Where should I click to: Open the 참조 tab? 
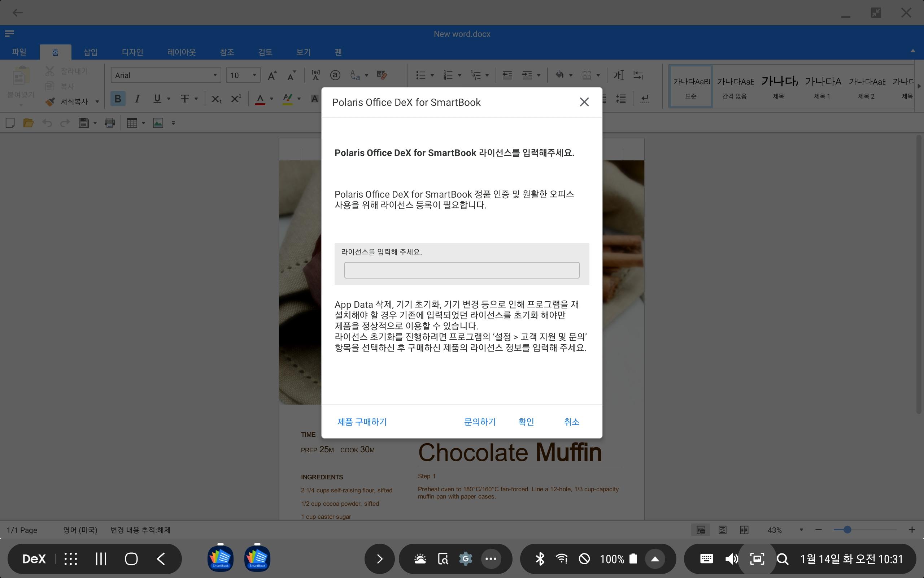pyautogui.click(x=227, y=52)
